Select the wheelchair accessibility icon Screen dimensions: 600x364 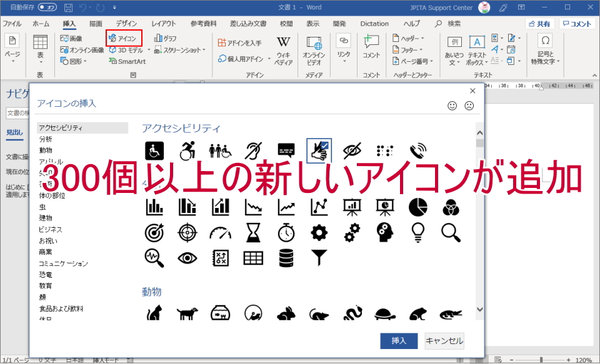154,150
